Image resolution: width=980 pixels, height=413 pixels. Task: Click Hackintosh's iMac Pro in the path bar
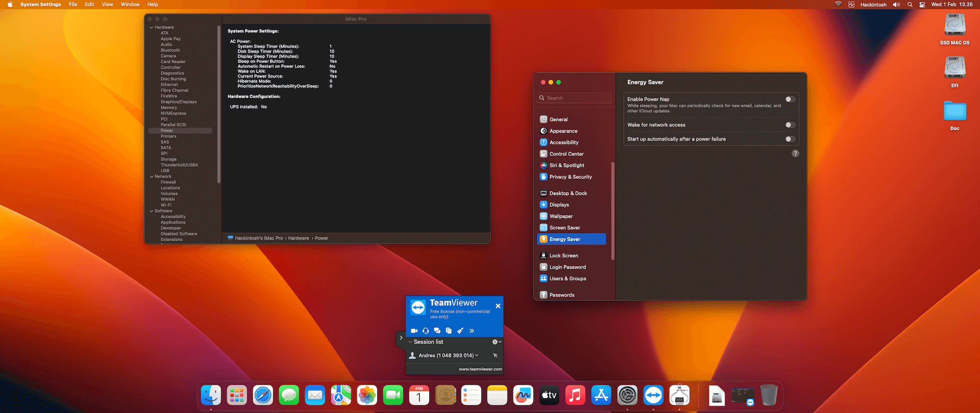click(x=259, y=238)
